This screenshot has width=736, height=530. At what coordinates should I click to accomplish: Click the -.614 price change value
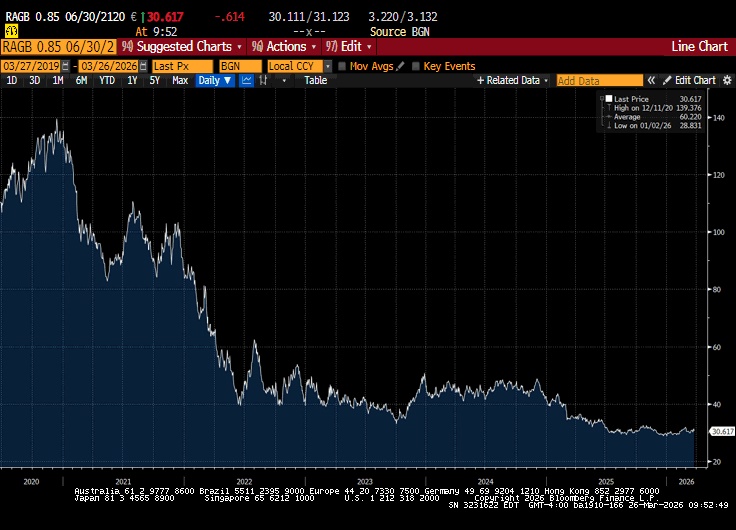(x=229, y=17)
